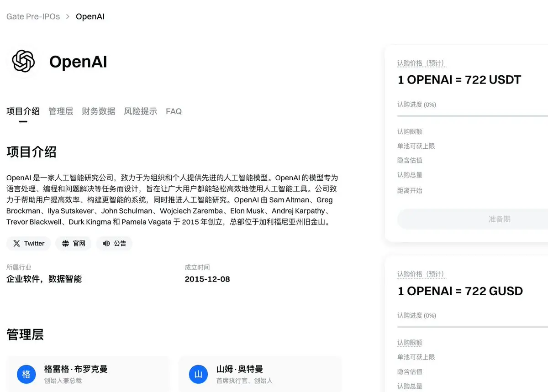Viewport: 548px width, 392px height.
Task: Click 距离开始 in the USDT card
Action: coord(410,190)
